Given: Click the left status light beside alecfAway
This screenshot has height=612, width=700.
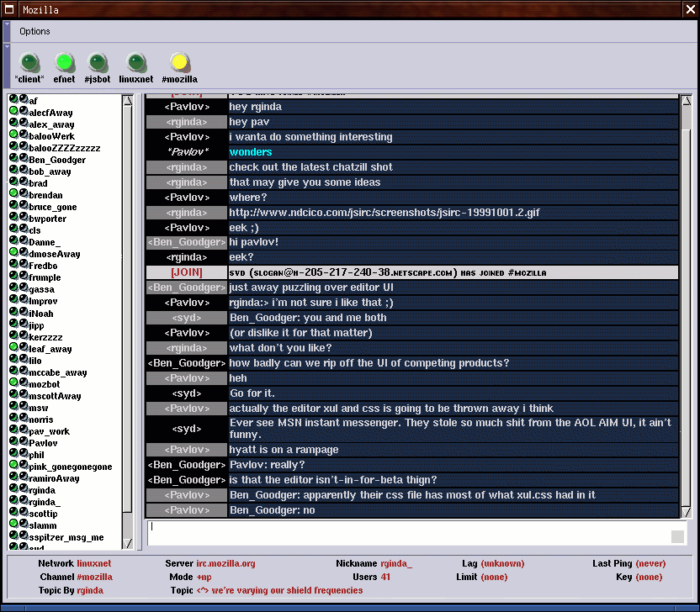Looking at the screenshot, I should (x=13, y=111).
